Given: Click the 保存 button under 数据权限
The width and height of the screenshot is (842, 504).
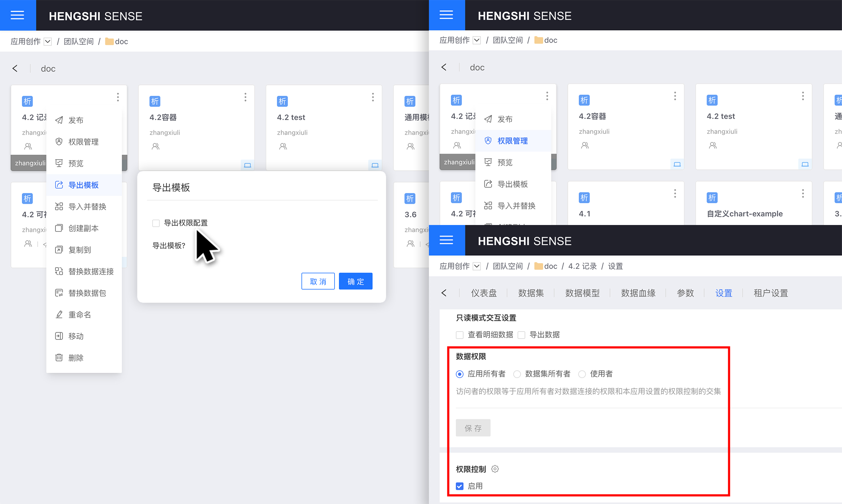Looking at the screenshot, I should click(473, 428).
